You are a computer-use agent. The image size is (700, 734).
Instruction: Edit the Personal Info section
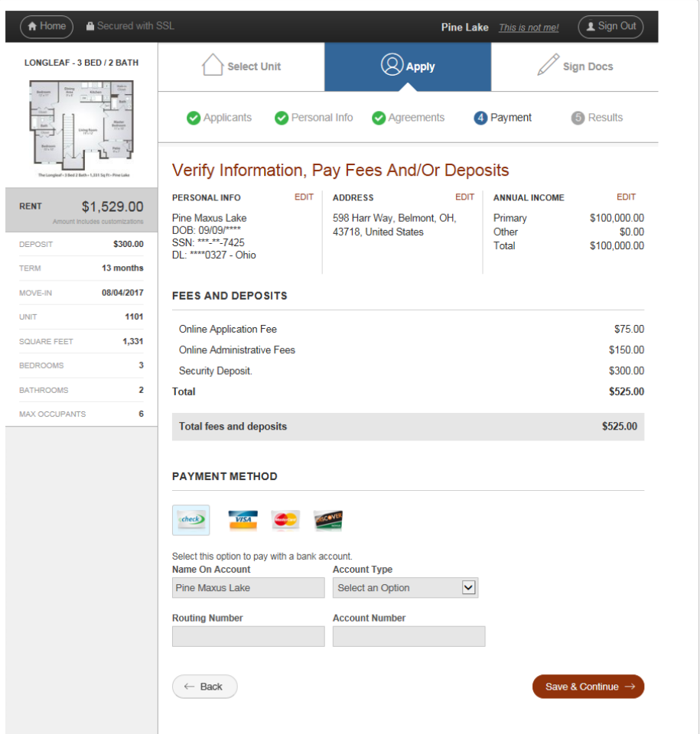coord(304,197)
